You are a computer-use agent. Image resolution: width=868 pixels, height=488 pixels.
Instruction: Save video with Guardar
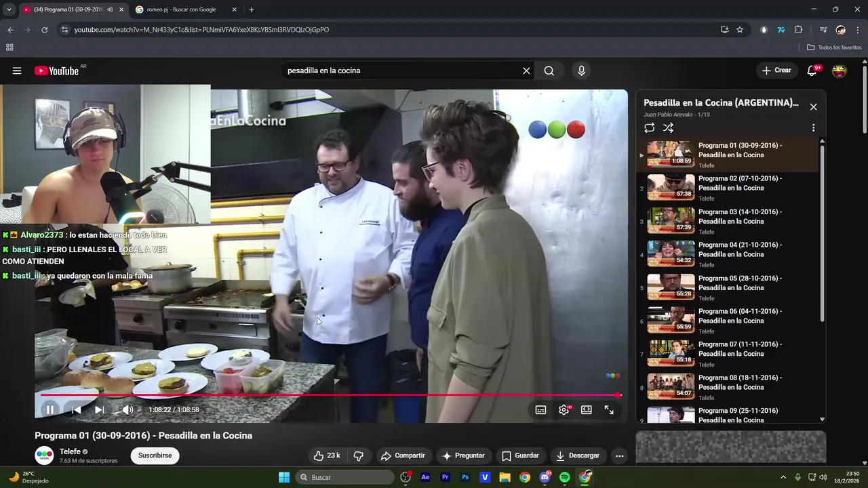(x=520, y=455)
